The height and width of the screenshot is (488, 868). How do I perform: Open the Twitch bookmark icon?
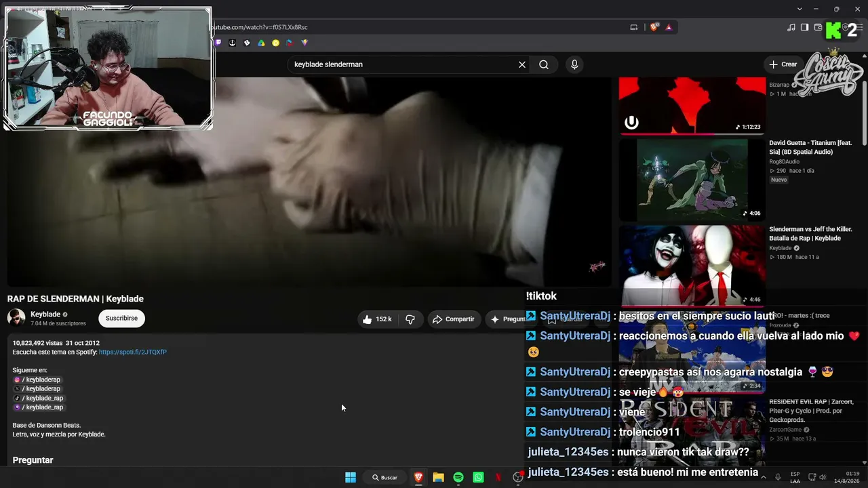pyautogui.click(x=218, y=43)
